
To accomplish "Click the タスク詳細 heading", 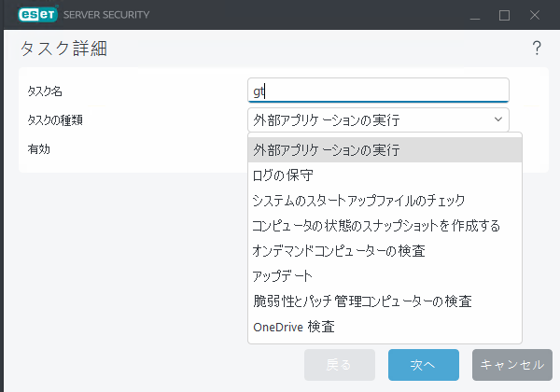I will coord(63,49).
